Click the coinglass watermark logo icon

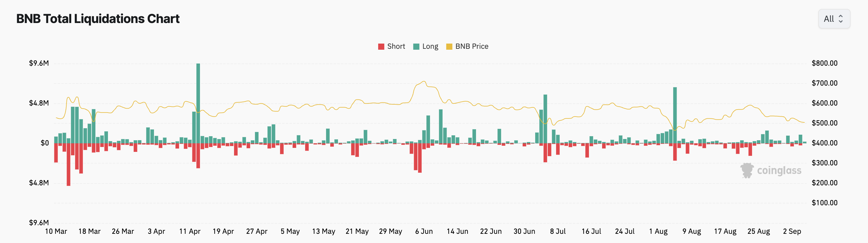point(747,171)
